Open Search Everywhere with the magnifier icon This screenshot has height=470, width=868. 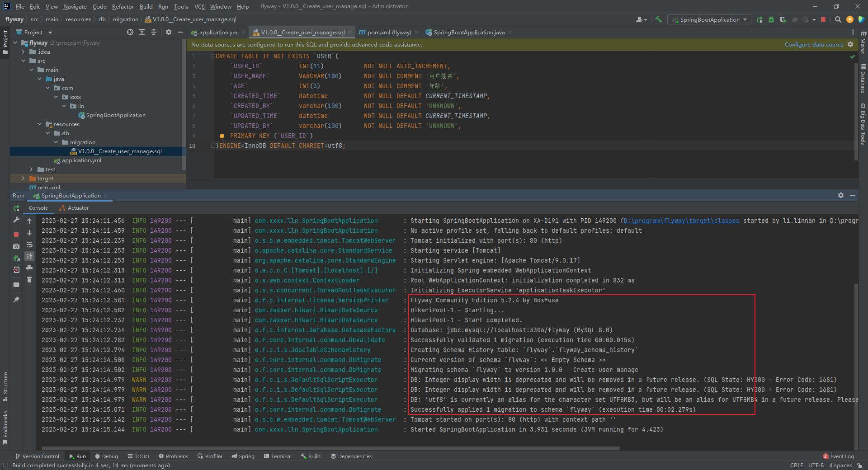coord(838,19)
